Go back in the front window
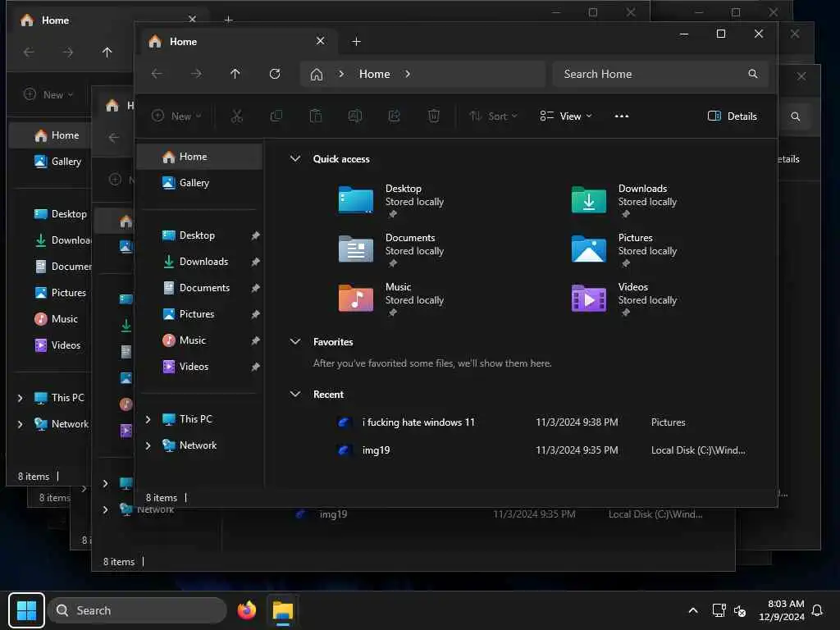 click(157, 74)
